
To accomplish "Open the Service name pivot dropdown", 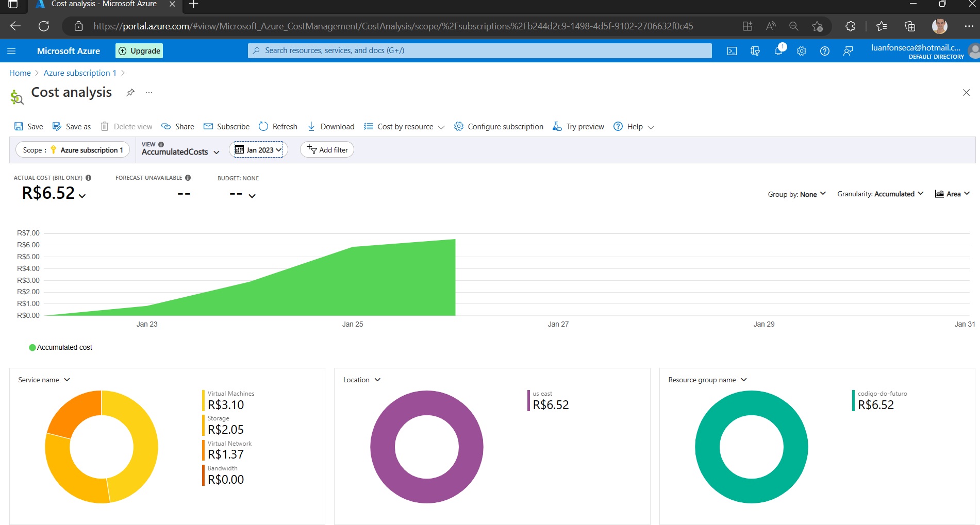I will 44,380.
